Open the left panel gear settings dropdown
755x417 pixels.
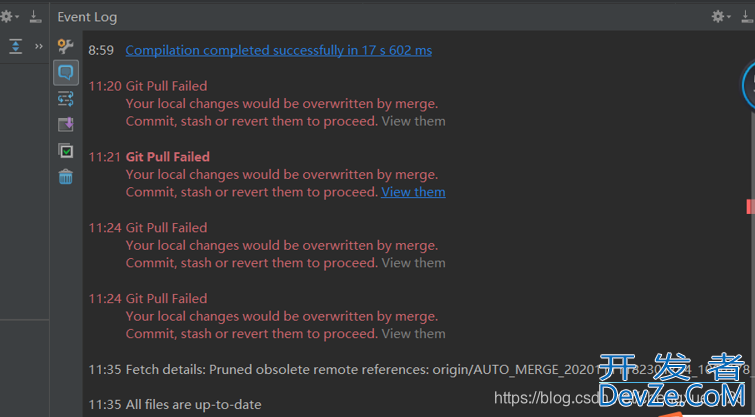[x=9, y=17]
